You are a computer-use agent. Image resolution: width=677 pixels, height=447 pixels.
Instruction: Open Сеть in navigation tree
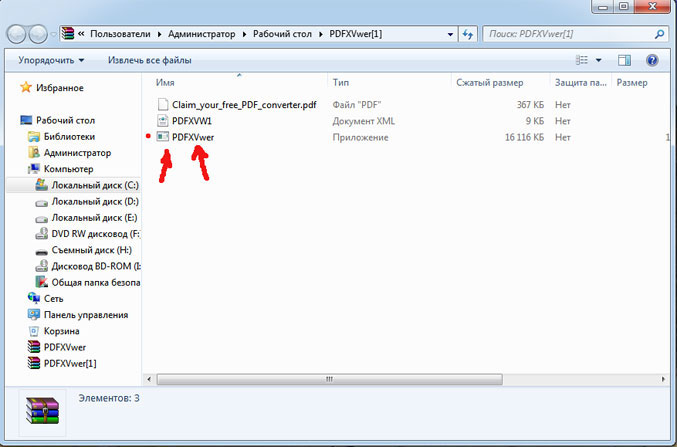tap(54, 299)
